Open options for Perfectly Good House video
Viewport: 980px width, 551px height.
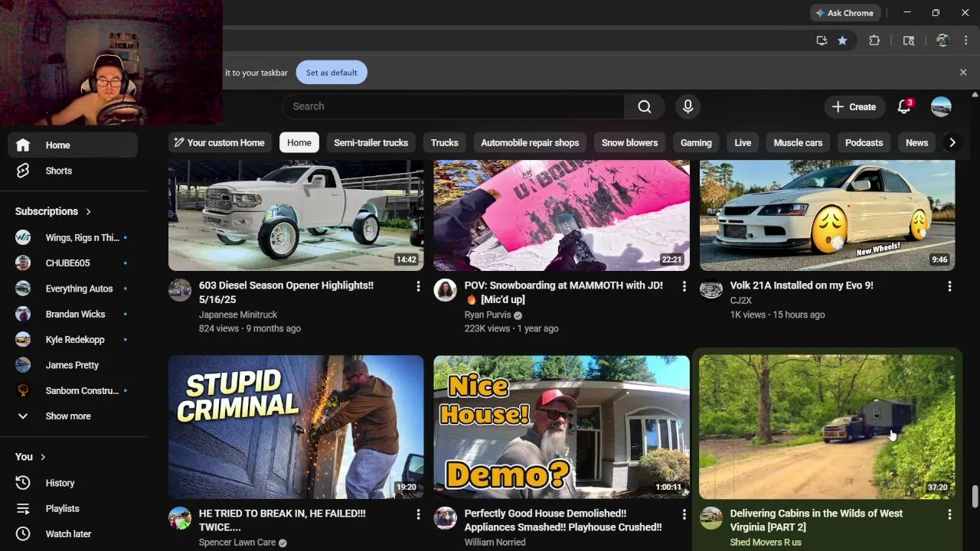point(684,514)
